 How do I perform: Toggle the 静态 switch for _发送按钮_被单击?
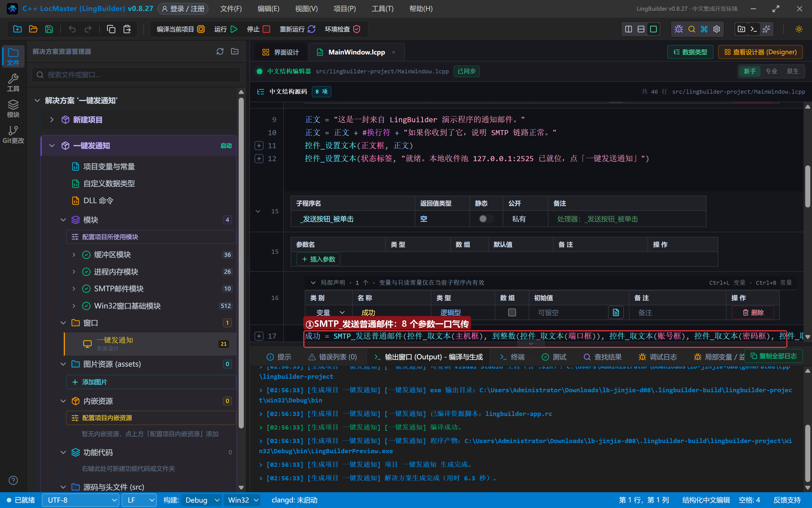(486, 219)
